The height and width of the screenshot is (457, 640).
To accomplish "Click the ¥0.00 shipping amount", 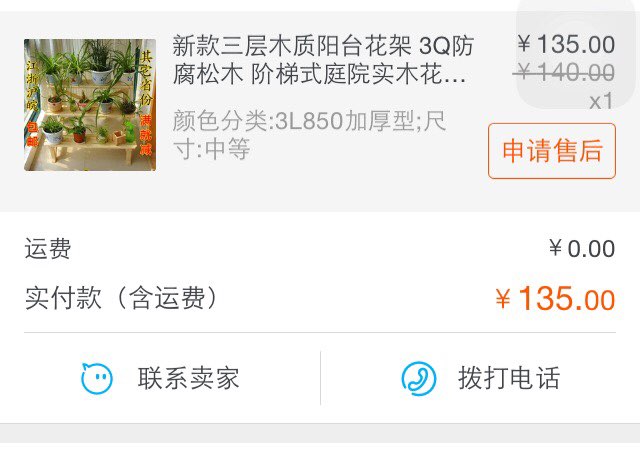I will click(582, 248).
